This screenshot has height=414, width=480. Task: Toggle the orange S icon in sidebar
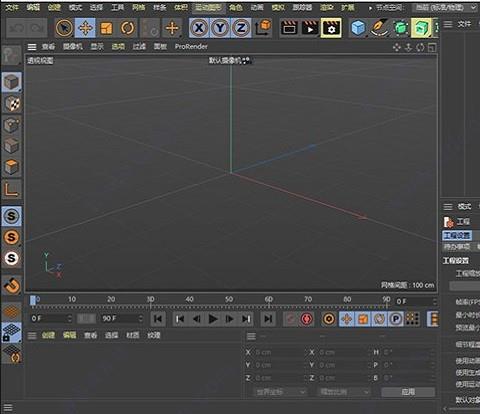click(x=12, y=237)
